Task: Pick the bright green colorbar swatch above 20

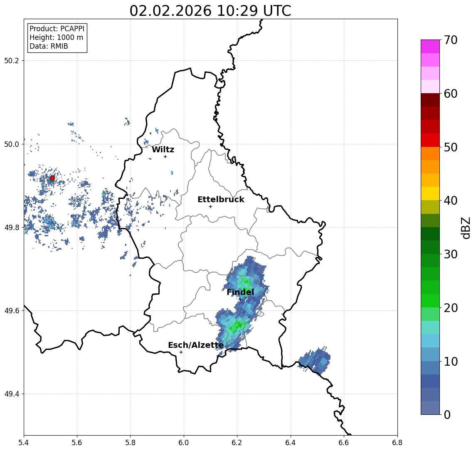Action: point(430,300)
